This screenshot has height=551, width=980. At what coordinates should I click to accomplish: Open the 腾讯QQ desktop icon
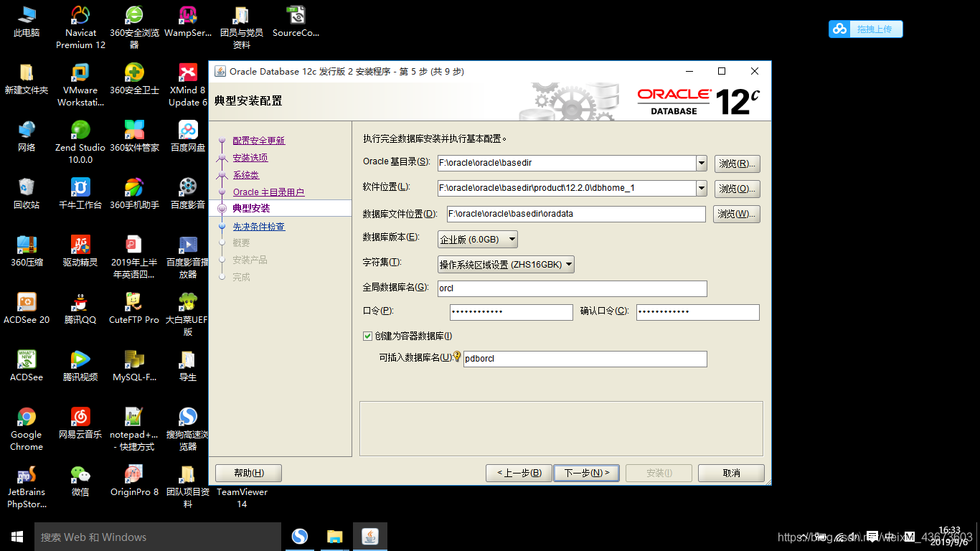(80, 309)
